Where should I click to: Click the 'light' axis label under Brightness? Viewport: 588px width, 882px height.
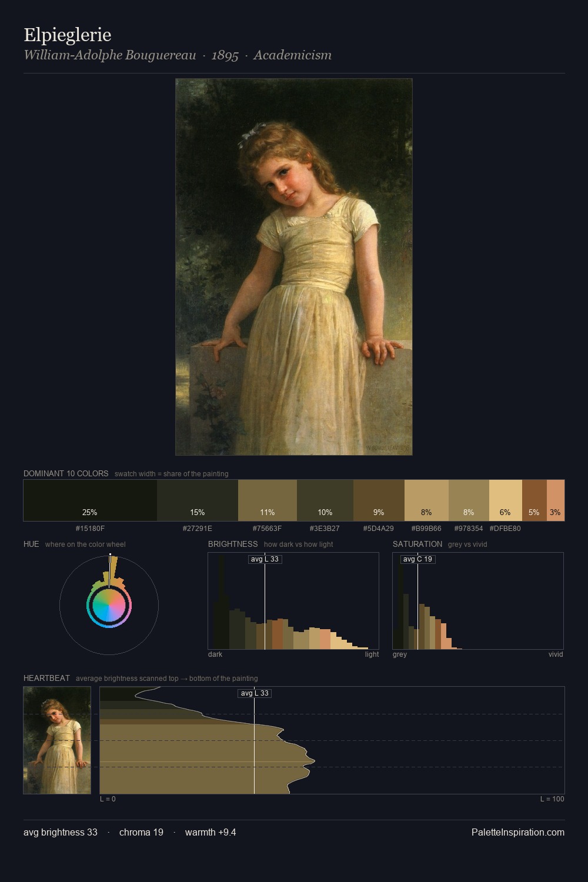372,654
